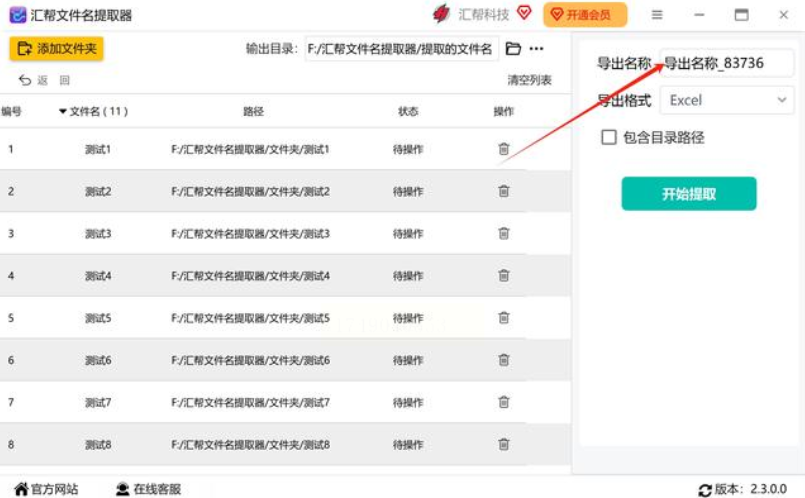805x498 pixels.
Task: Click the 状态 column header
Action: tap(408, 111)
